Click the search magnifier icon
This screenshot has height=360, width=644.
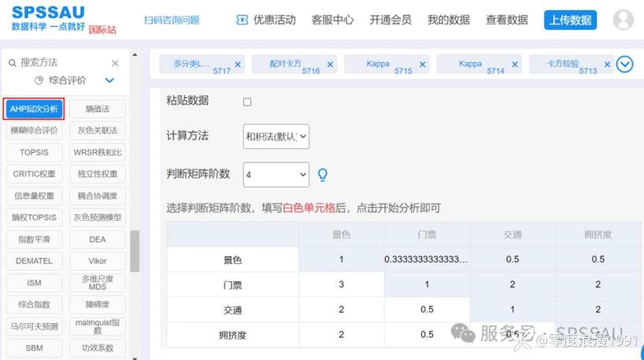coord(12,62)
